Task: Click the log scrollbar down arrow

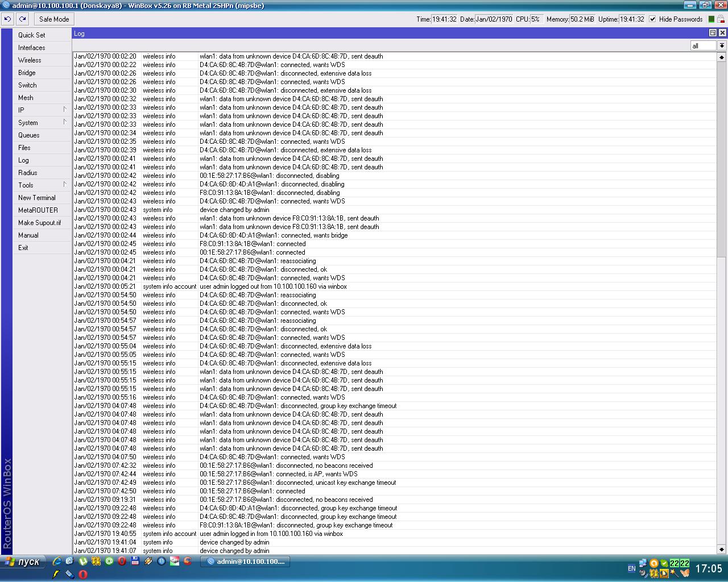Action: coord(721,550)
